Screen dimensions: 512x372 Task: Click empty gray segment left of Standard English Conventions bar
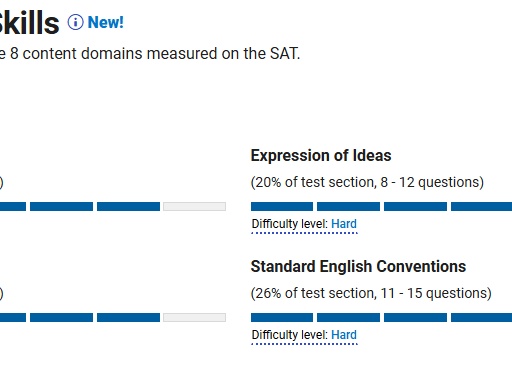pos(194,317)
